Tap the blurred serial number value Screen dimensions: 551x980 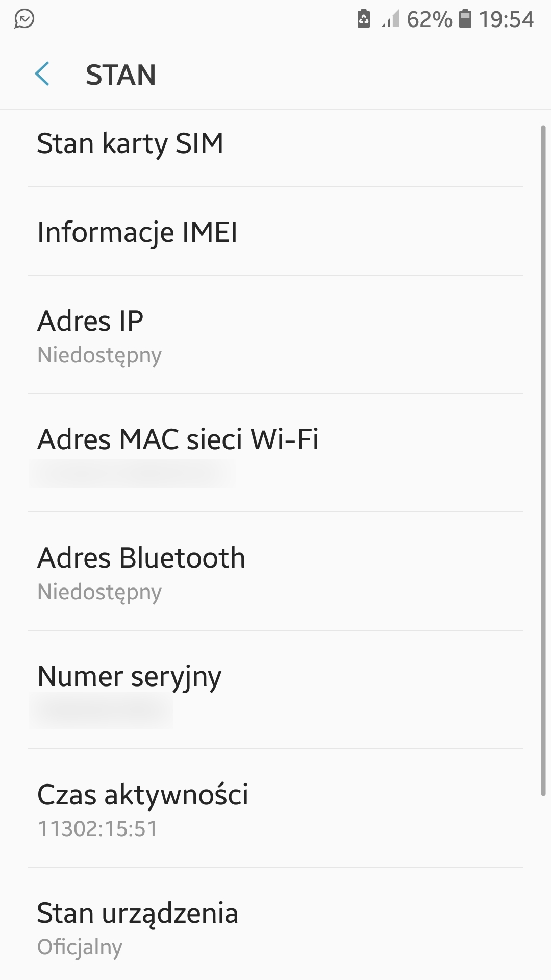coord(101,710)
